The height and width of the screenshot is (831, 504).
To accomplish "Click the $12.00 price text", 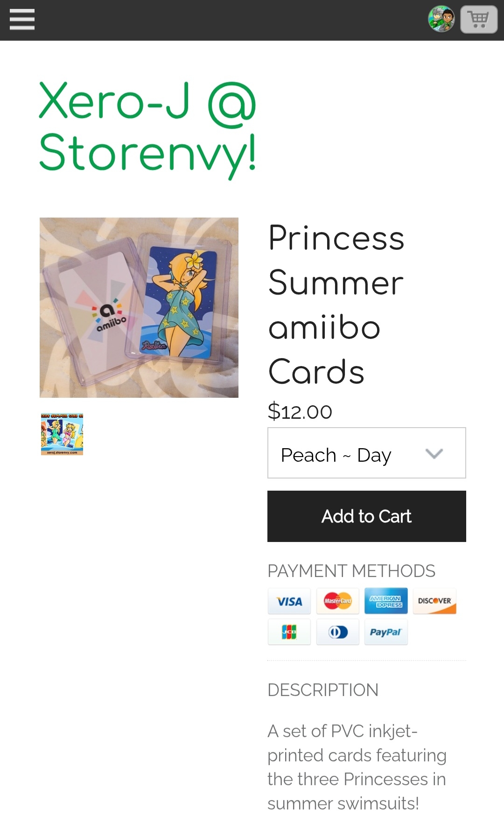I will 300,411.
